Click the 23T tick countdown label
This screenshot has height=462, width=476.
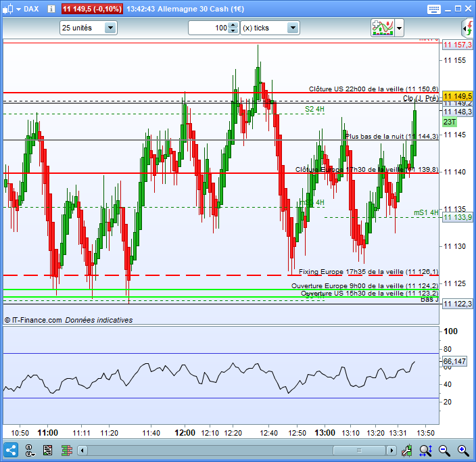[x=449, y=122]
